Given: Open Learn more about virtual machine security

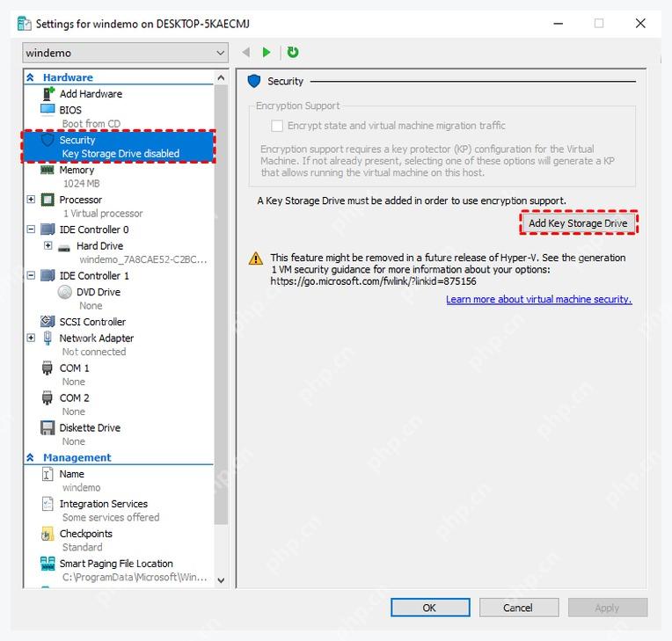Looking at the screenshot, I should 538,299.
